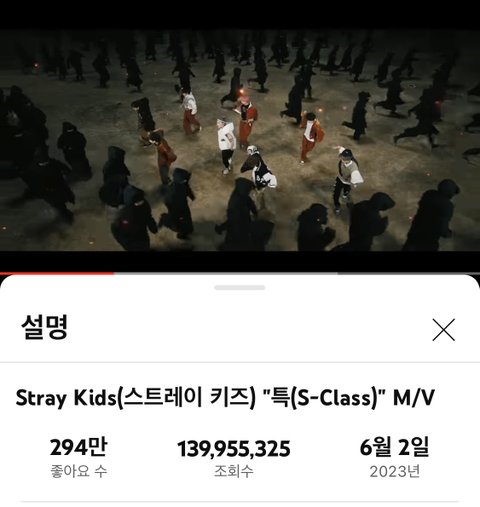Click the red played portion of progress bar

[57, 273]
